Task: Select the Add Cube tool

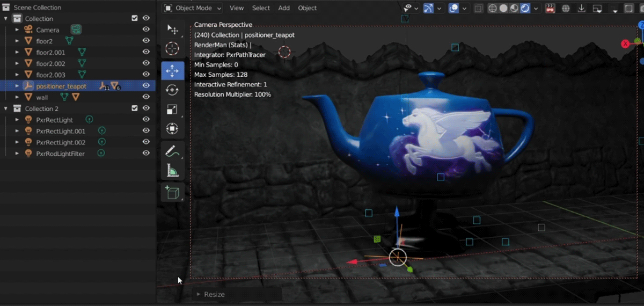Action: pyautogui.click(x=172, y=192)
